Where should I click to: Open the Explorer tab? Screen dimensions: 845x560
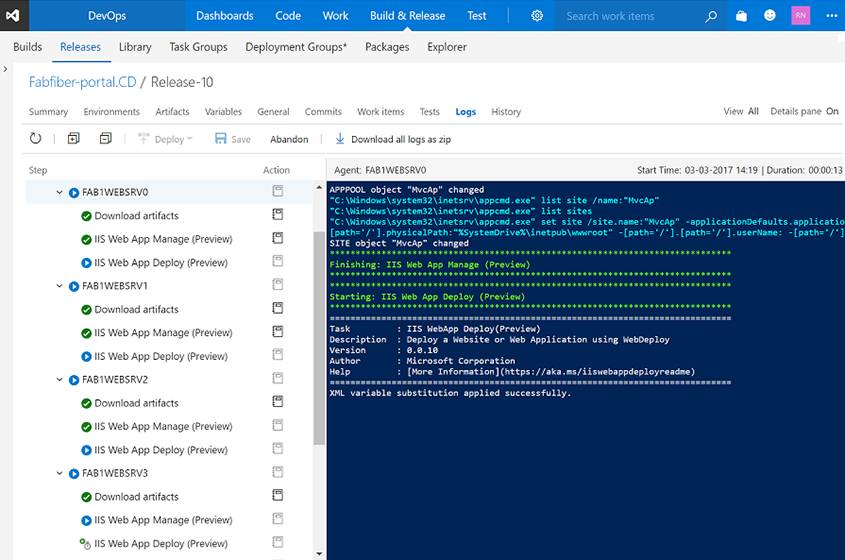click(x=447, y=47)
